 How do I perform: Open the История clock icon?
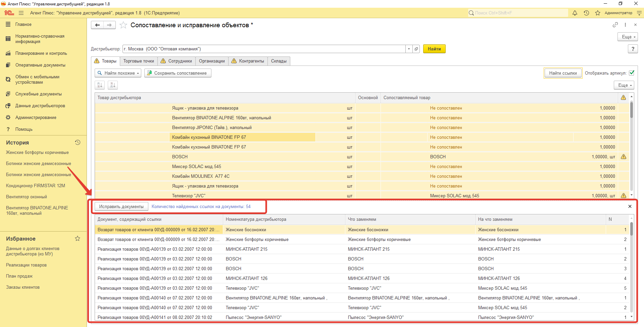78,142
